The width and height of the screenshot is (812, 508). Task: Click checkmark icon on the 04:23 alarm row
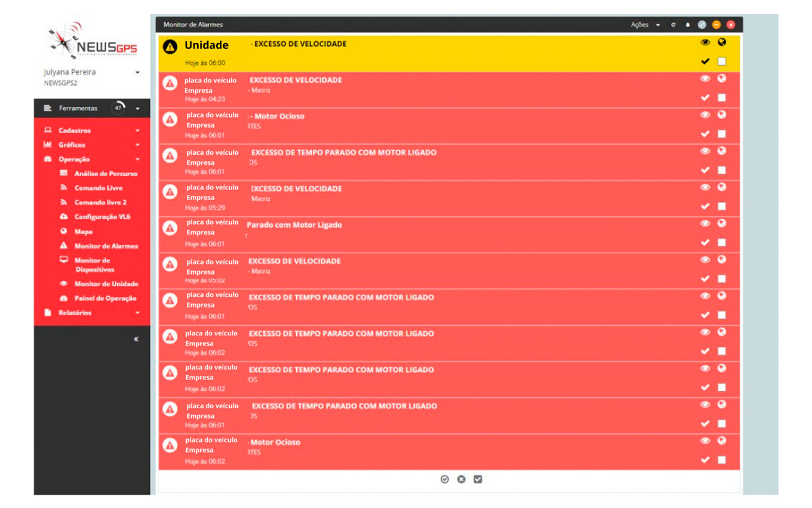pos(705,97)
